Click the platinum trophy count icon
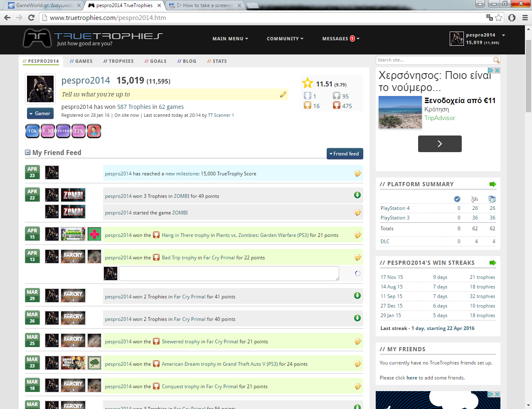This screenshot has width=532, height=409. pyautogui.click(x=308, y=96)
